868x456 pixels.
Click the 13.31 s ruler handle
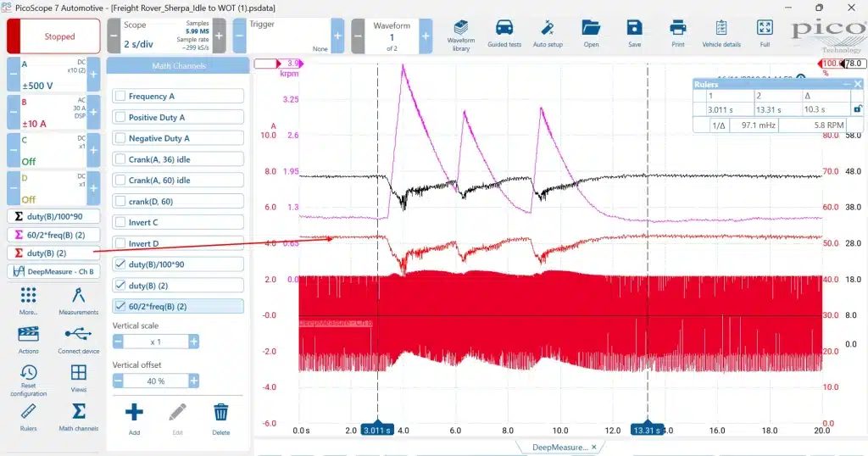[647, 429]
